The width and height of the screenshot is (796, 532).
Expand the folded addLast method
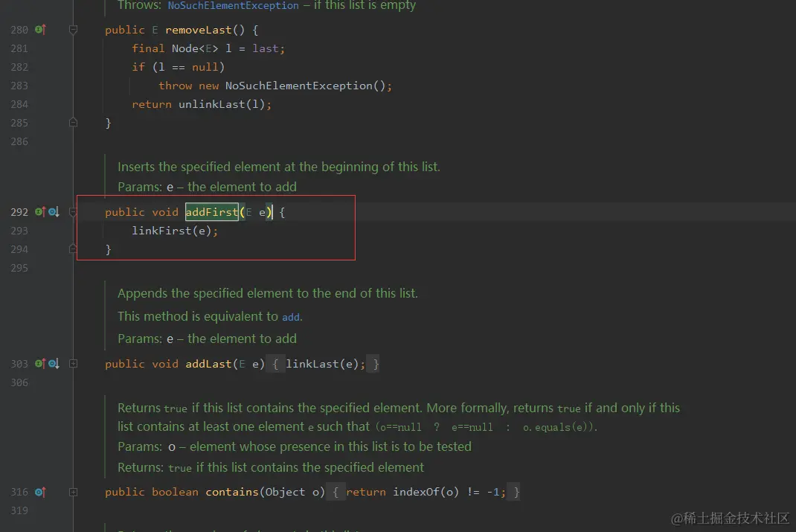(x=73, y=363)
